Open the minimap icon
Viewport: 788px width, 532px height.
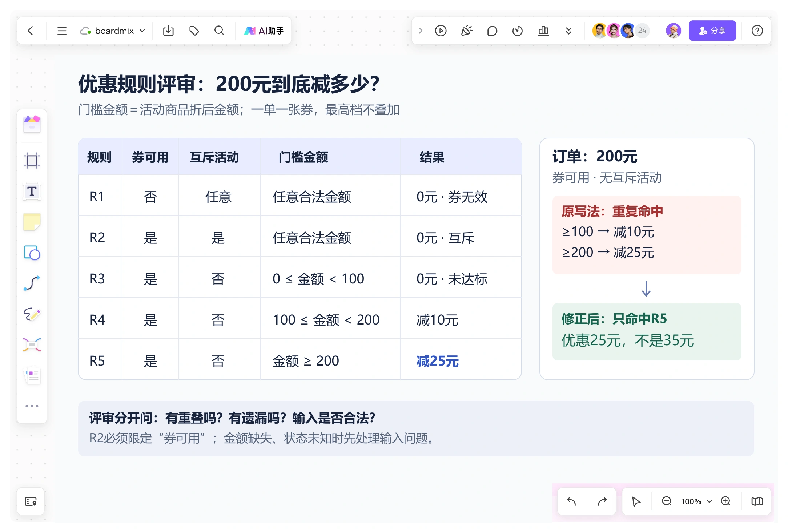pos(757,501)
